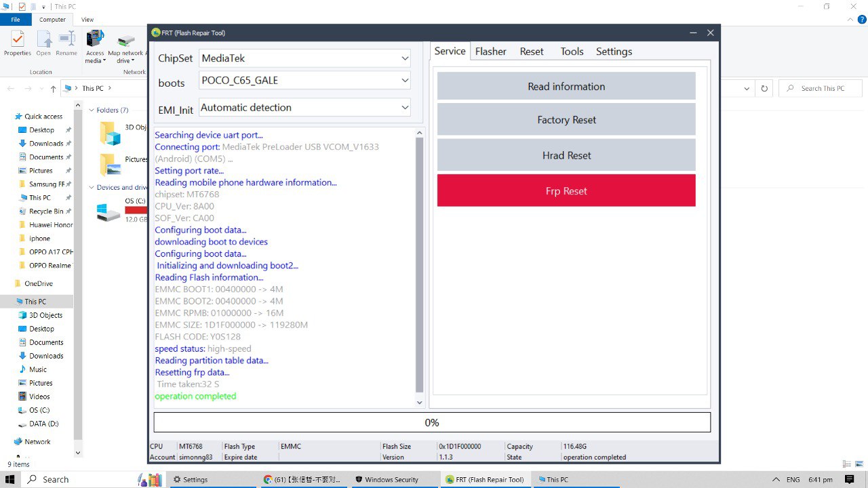Click Map network drive ribbon icon
868x488 pixels.
coord(125,47)
